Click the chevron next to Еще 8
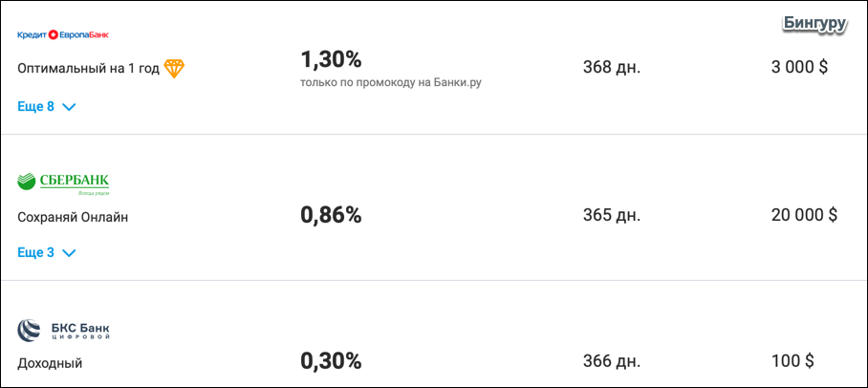868x388 pixels. tap(69, 107)
